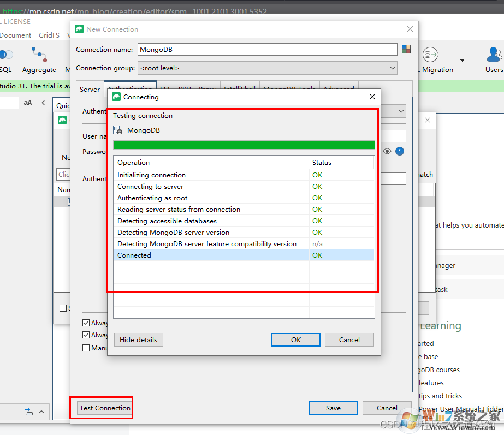Open the Aggregate tool in toolbar
Screen dimensions: 504x435
point(39,60)
